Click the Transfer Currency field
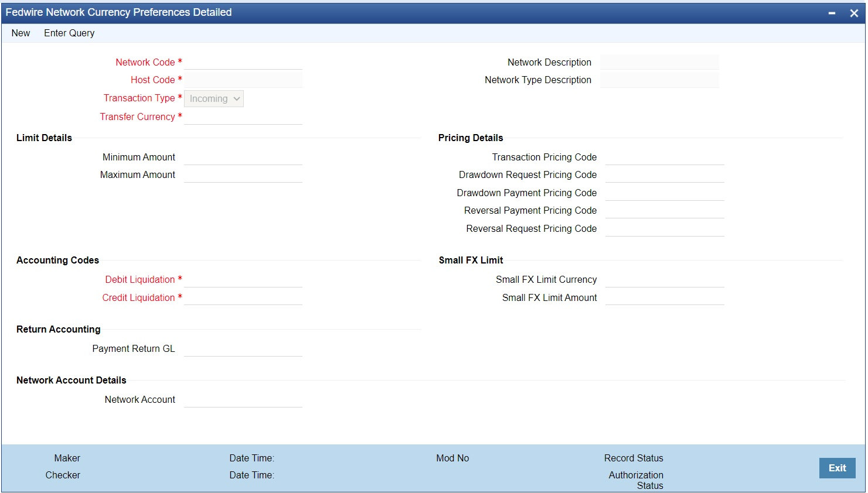This screenshot has width=868, height=493. click(x=243, y=117)
